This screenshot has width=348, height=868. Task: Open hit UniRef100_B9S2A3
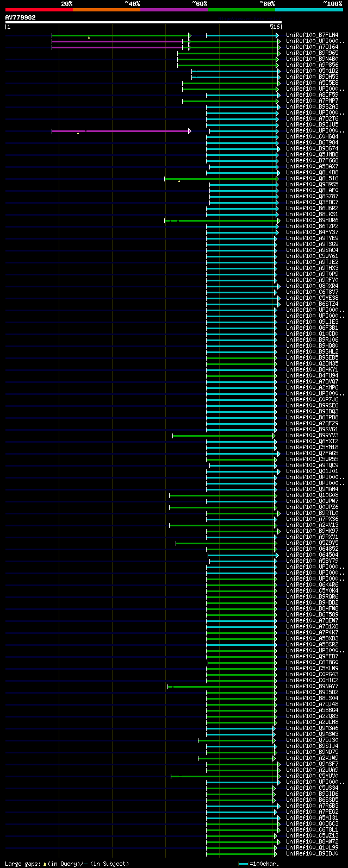312,107
